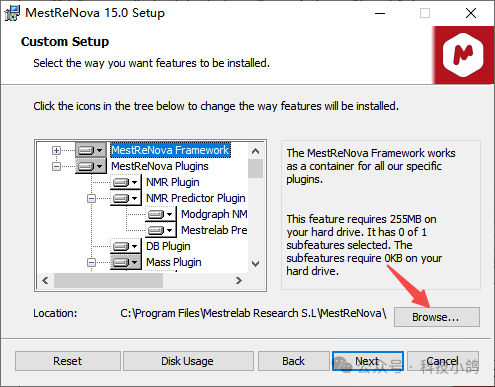Open install-option icon for Mestrelab Pre feature
The width and height of the screenshot is (495, 387).
click(x=160, y=230)
